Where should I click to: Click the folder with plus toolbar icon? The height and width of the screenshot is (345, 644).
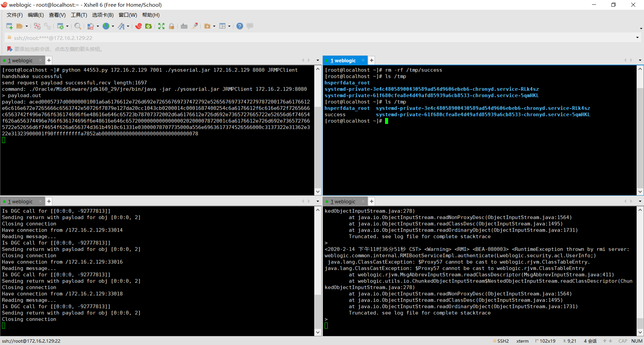click(x=207, y=26)
